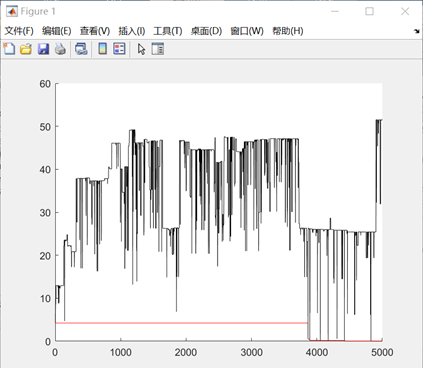
Task: Open the 桌面(D) menu
Action: (206, 31)
